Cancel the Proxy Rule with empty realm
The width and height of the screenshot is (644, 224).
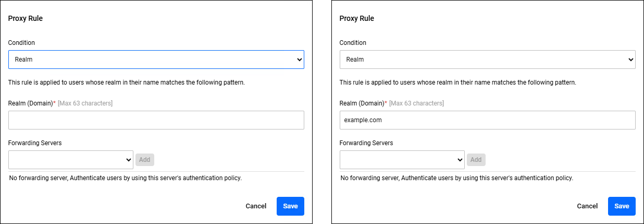(x=256, y=206)
